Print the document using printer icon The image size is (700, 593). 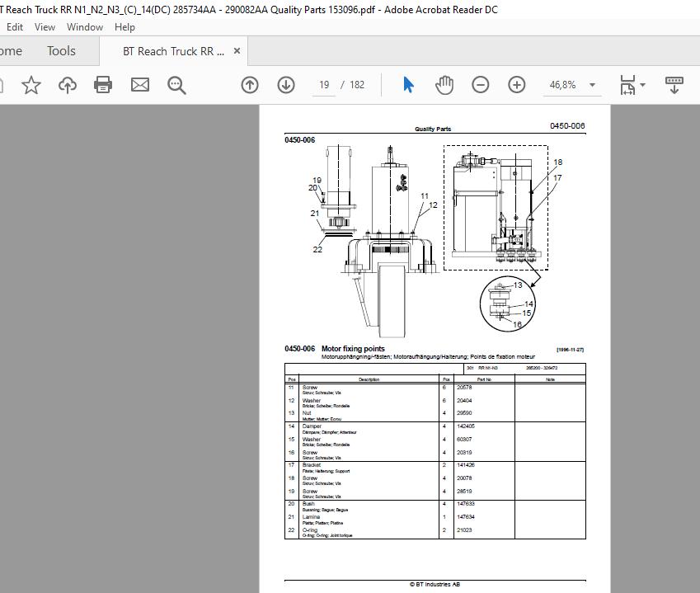[103, 85]
